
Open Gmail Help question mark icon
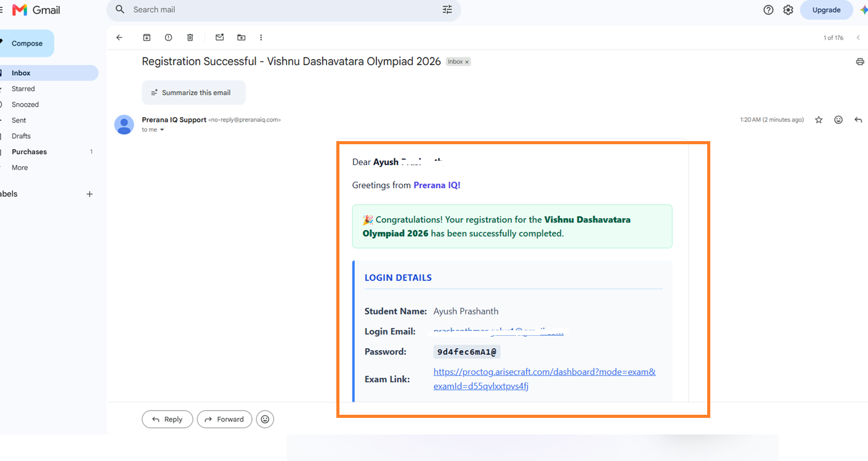click(x=768, y=10)
